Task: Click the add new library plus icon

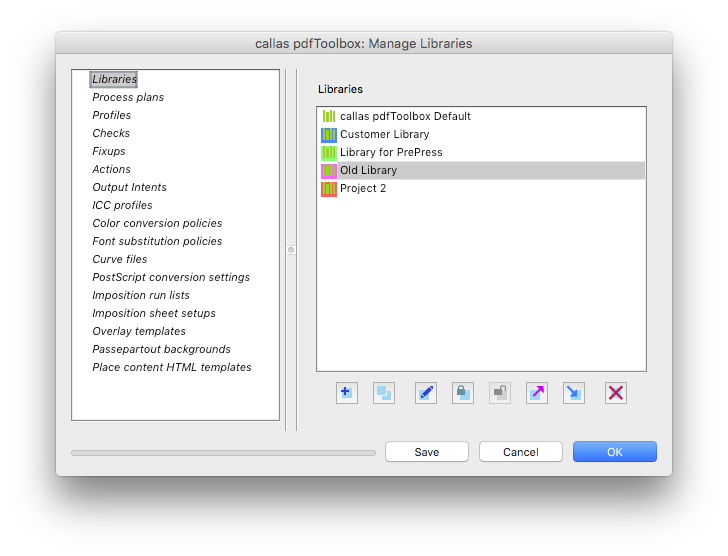Action: (x=346, y=393)
